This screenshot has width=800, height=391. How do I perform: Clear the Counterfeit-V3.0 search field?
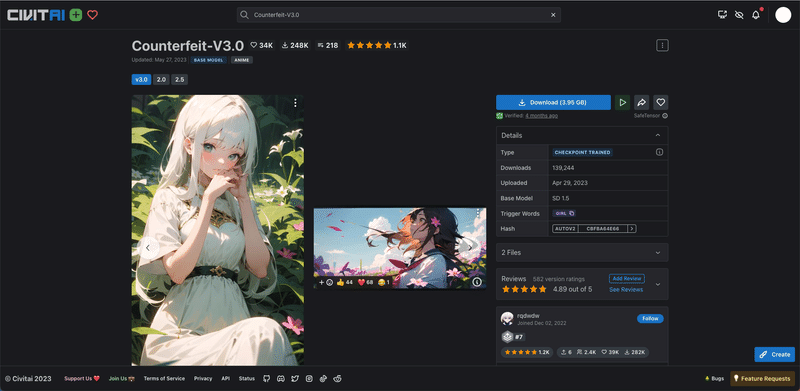tap(553, 15)
